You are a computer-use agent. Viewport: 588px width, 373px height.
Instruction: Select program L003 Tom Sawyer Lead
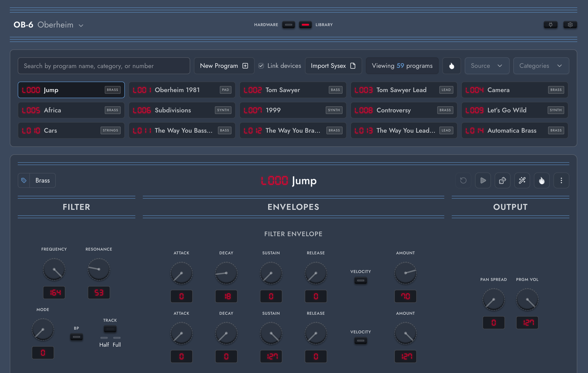[x=404, y=90]
